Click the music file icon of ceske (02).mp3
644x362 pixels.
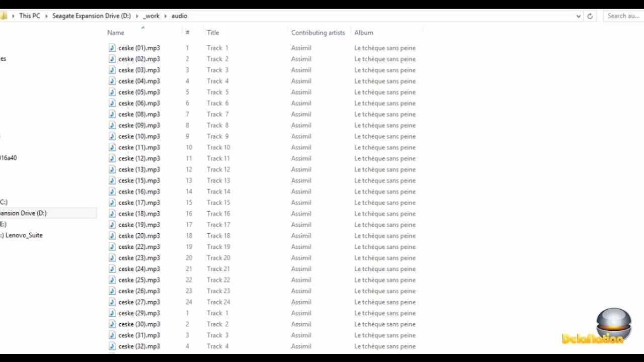coord(112,59)
